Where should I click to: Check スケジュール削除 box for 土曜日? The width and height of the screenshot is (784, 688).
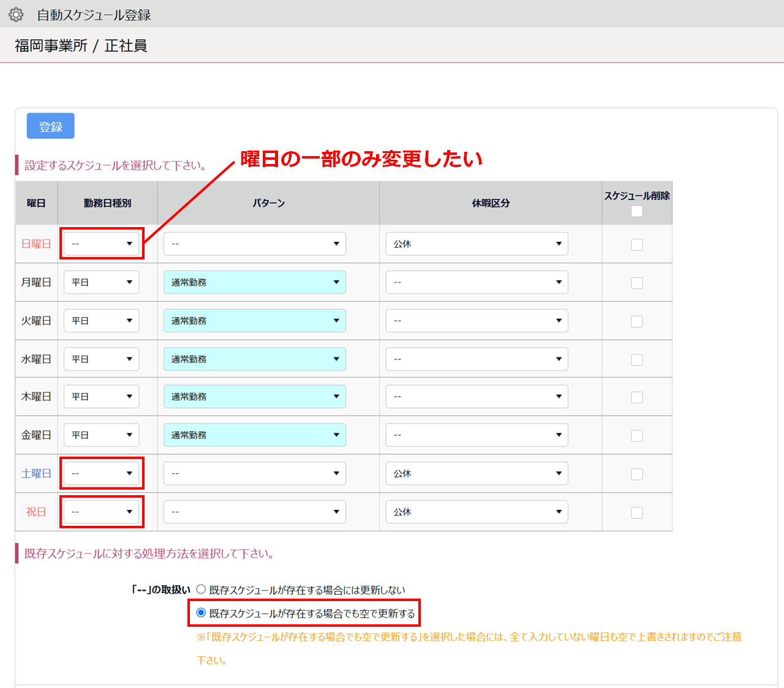click(x=637, y=474)
